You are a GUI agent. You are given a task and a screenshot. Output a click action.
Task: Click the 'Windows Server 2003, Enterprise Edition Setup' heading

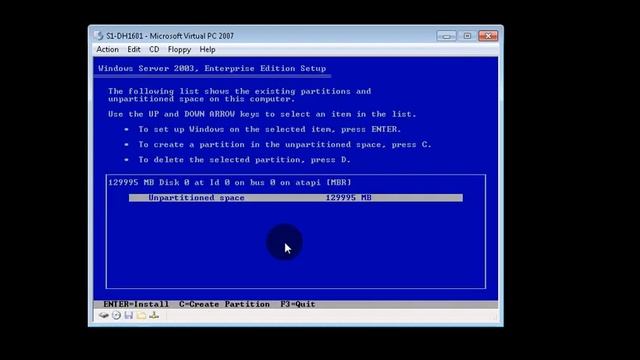coord(212,68)
